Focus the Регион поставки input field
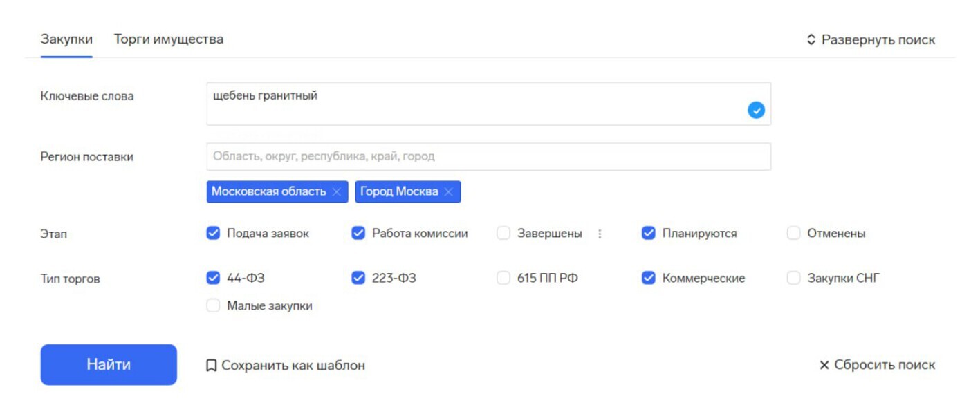This screenshot has height=414, width=980. (488, 157)
